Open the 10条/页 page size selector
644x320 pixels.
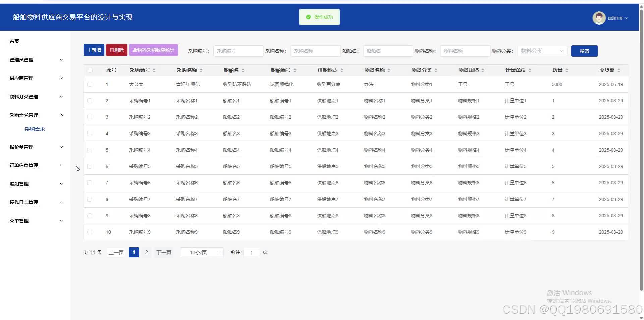201,252
